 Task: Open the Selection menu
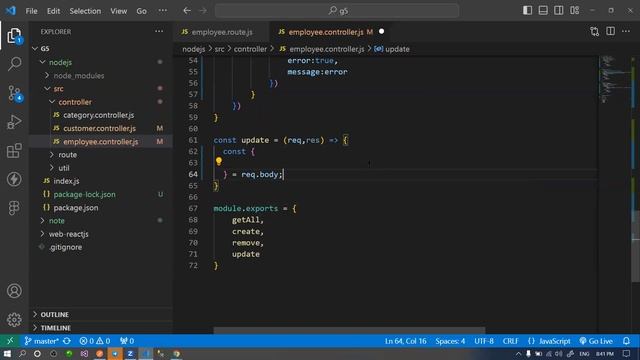[85, 11]
